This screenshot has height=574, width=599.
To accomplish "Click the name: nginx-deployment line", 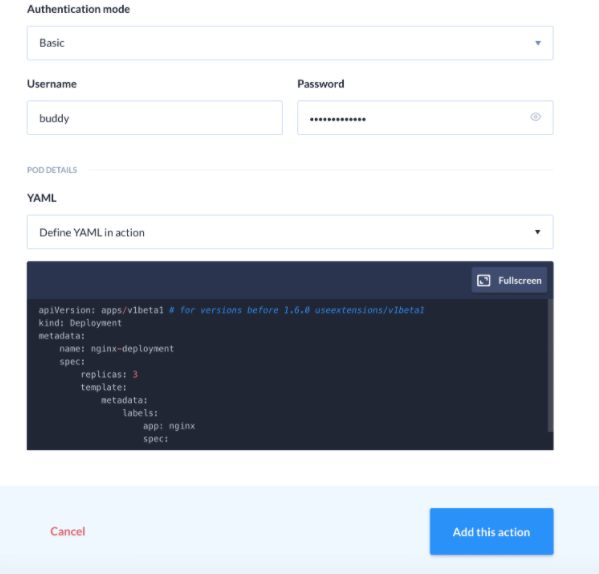I will [117, 349].
